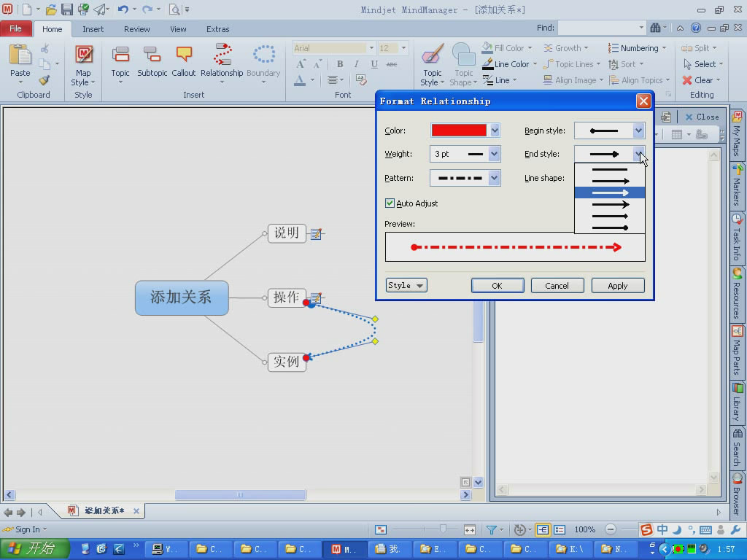Open the Map Style icon
The width and height of the screenshot is (747, 560).
[x=83, y=54]
